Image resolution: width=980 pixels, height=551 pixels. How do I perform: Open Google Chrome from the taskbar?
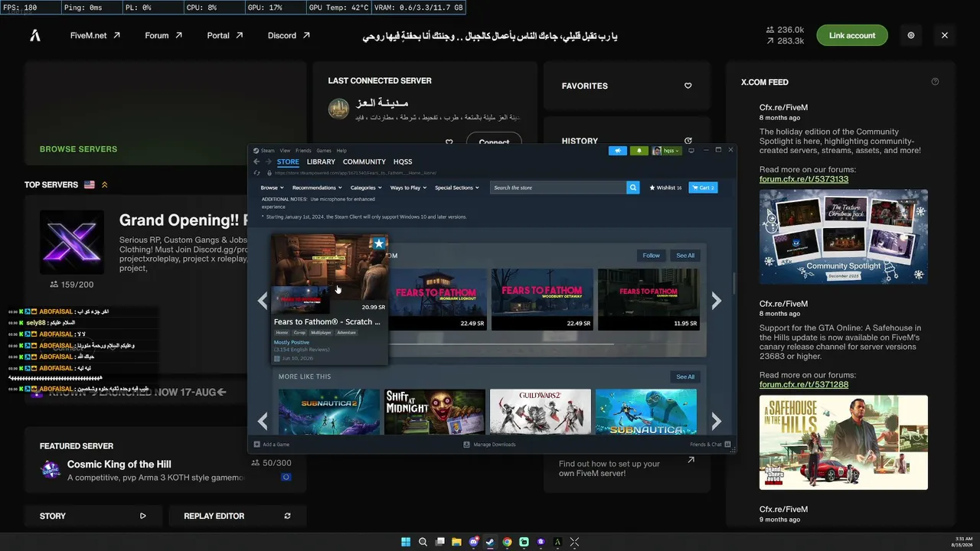click(507, 542)
